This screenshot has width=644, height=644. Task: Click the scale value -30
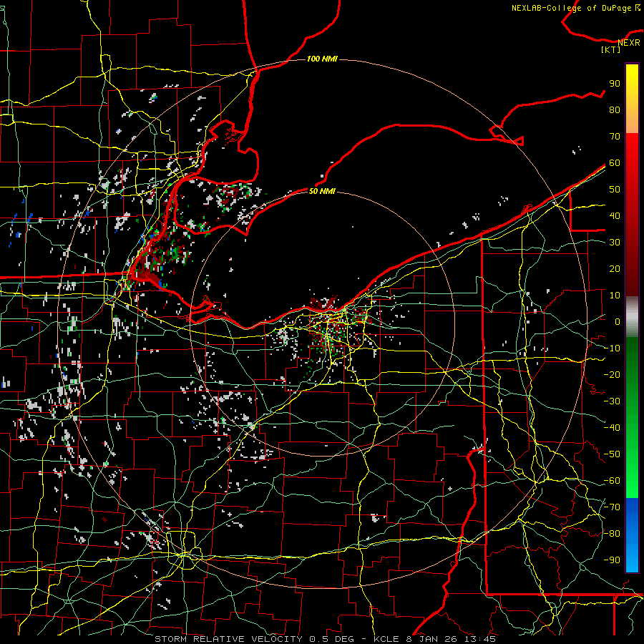(612, 401)
